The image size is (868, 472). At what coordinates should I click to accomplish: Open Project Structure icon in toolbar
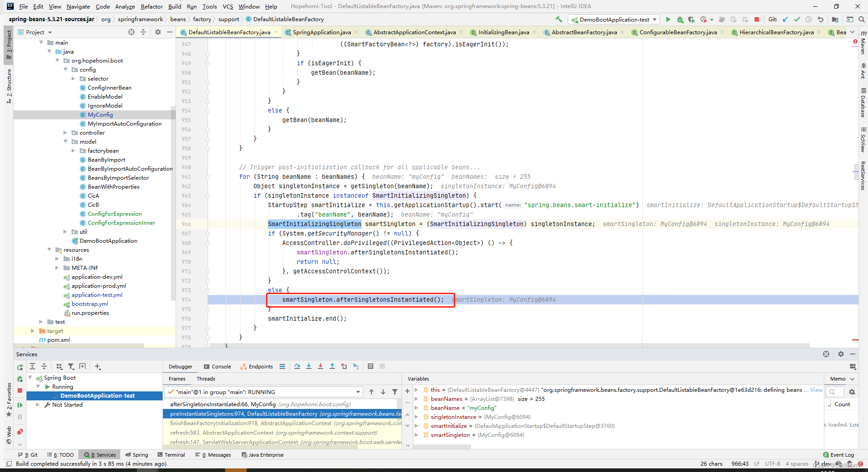835,19
